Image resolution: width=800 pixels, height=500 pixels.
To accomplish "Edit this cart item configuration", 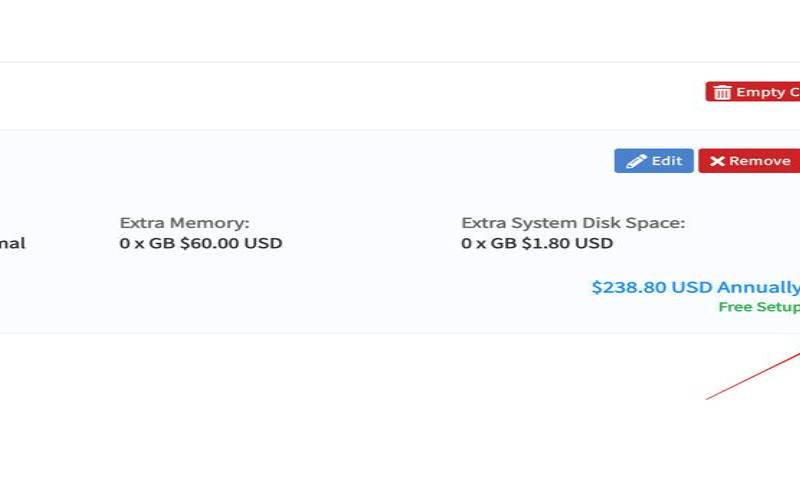I will point(654,161).
